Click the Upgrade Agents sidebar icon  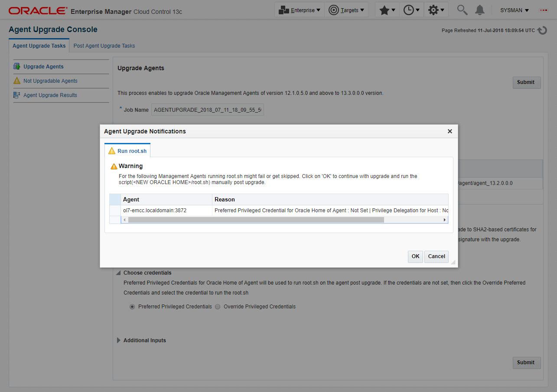[17, 66]
